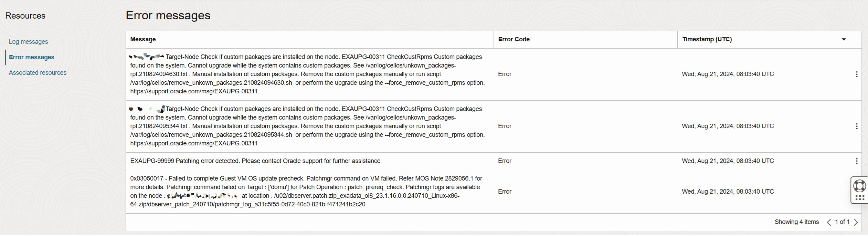
Task: Click the Error messages page heading
Action: click(x=168, y=15)
